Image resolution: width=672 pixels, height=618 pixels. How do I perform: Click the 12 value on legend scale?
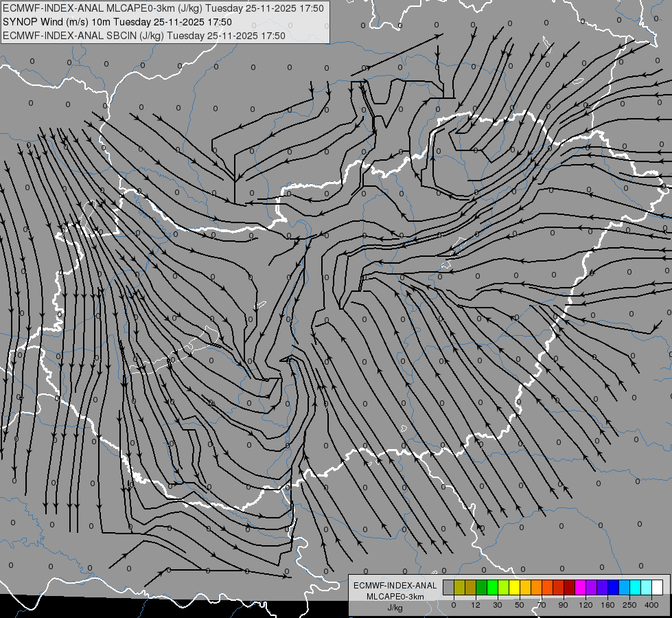click(476, 605)
